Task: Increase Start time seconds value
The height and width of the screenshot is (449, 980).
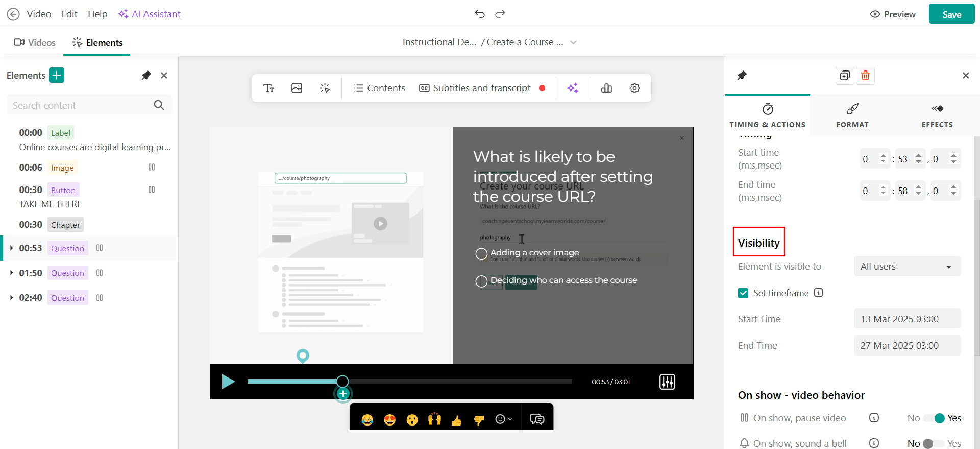Action: click(918, 156)
